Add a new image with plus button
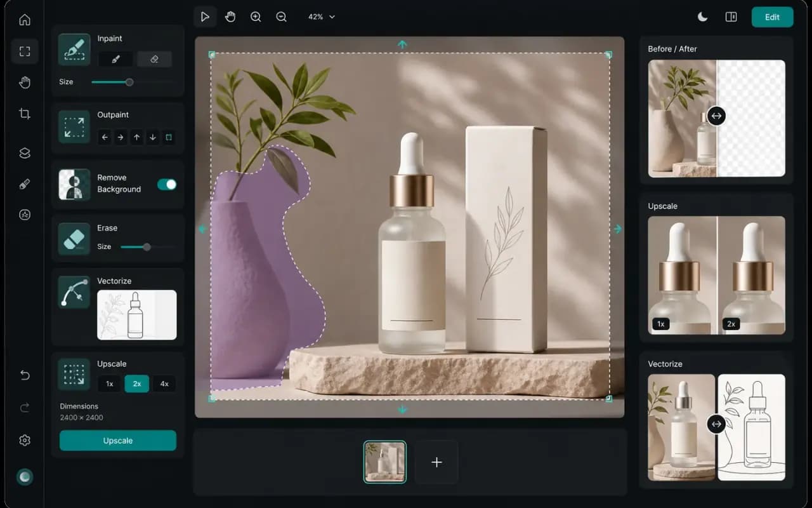Viewport: 812px width, 508px height. tap(436, 462)
